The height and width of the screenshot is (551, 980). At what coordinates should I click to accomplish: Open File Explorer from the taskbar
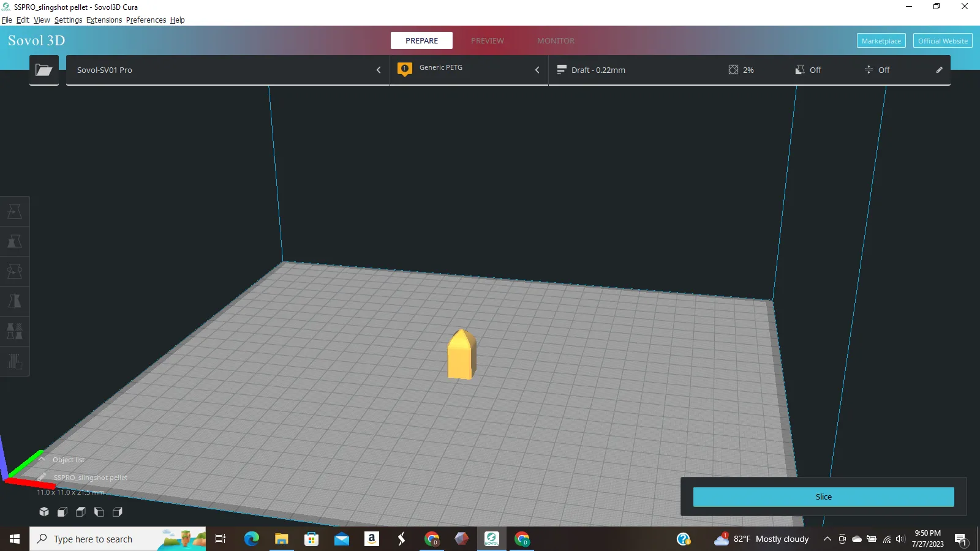(x=281, y=539)
